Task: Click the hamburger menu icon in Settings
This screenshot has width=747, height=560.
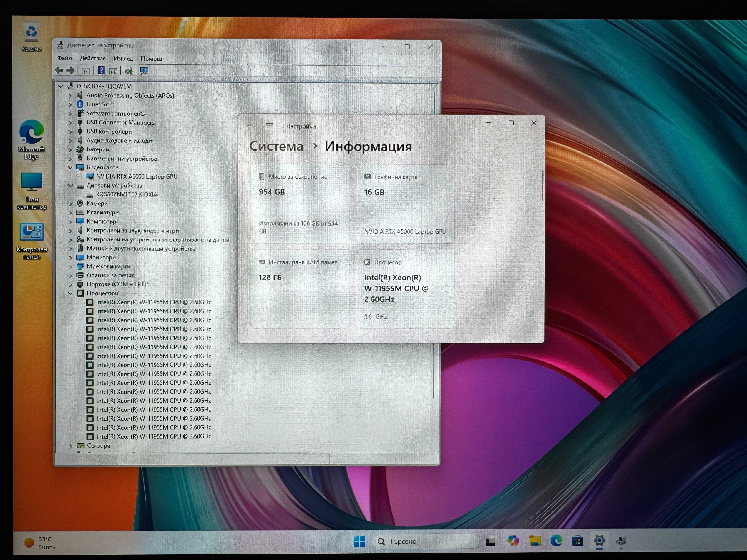Action: (269, 126)
